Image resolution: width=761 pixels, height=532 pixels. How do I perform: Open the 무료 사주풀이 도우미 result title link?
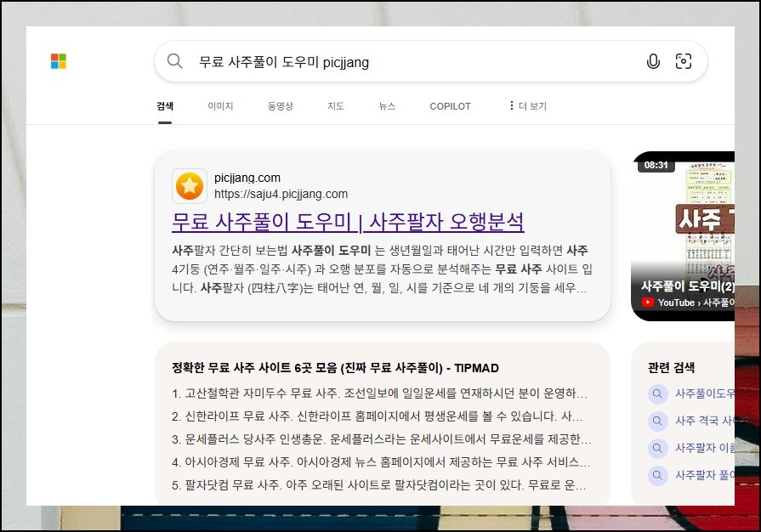coord(348,222)
